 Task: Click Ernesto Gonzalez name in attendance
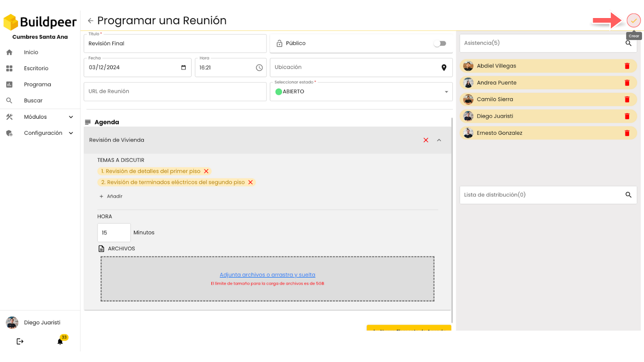point(500,133)
